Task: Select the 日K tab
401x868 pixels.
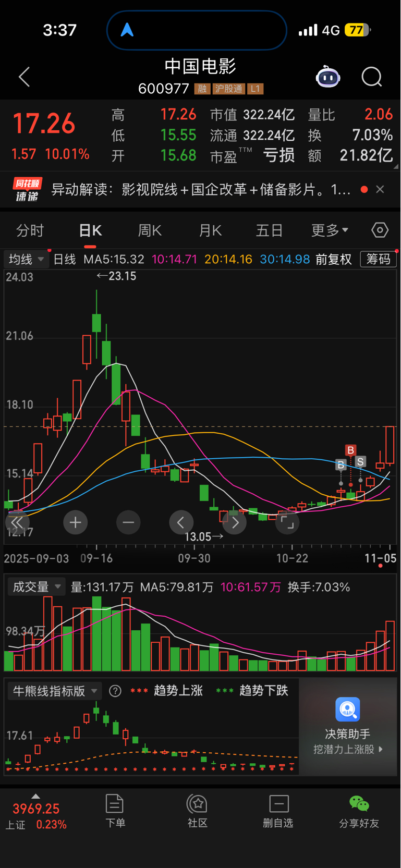Action: pyautogui.click(x=90, y=230)
